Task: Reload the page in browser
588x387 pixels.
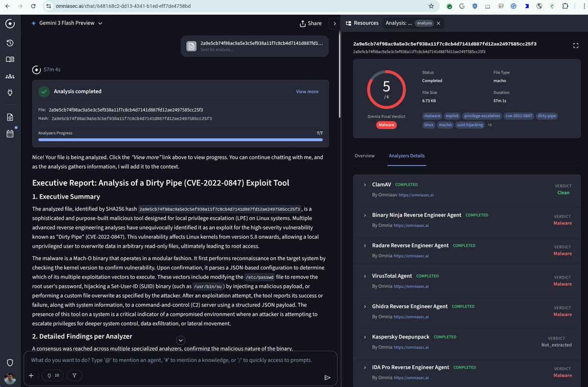Action: point(32,6)
